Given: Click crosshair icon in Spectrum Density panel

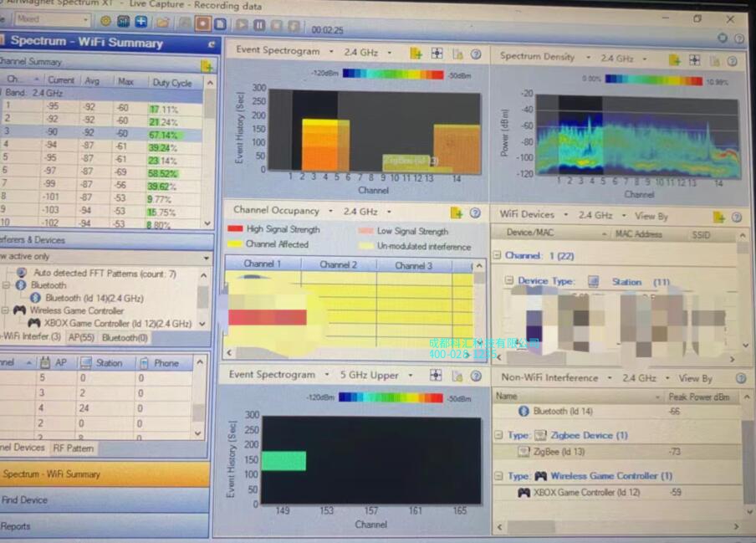Looking at the screenshot, I should coord(694,60).
